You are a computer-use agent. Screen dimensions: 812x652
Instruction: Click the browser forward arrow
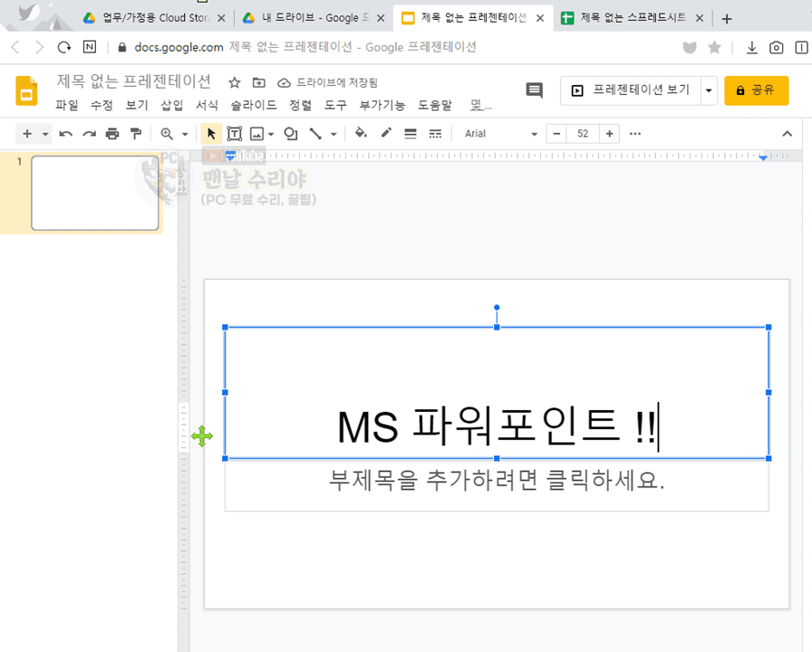39,48
